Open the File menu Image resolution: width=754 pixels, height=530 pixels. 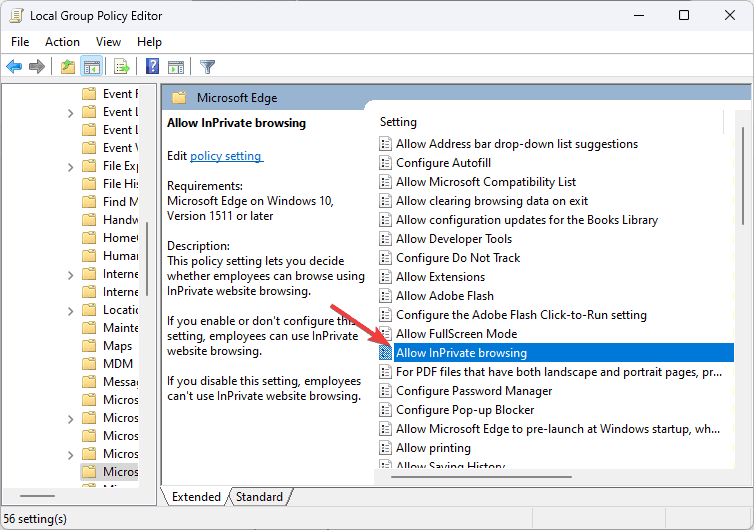pos(20,42)
